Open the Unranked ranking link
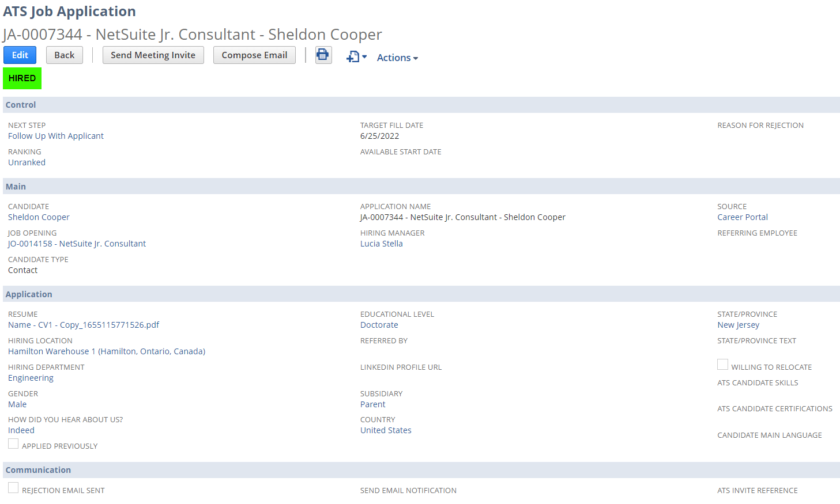The width and height of the screenshot is (840, 504). 27,162
